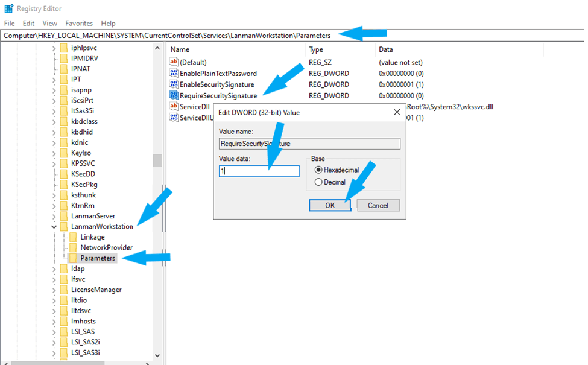Click the LanmanWorkstation folder icon
This screenshot has width=588, height=365.
(x=64, y=226)
